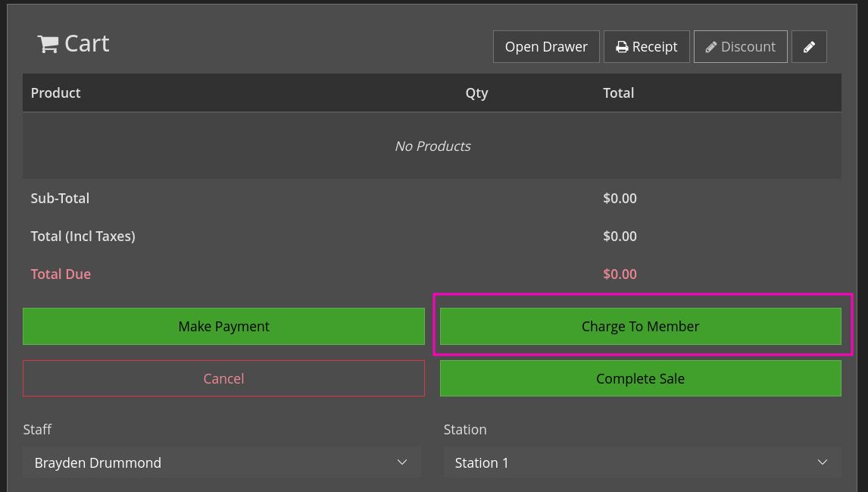This screenshot has height=492, width=868.
Task: Click the Station field label
Action: pos(464,430)
